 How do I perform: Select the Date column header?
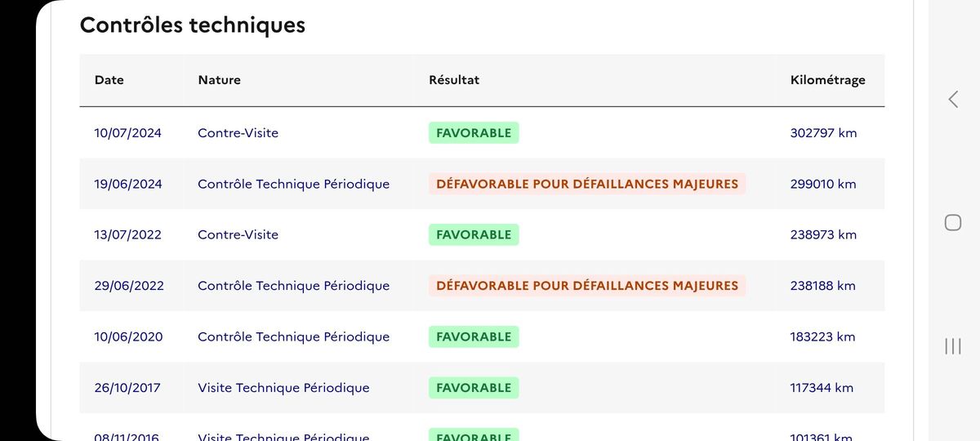point(109,80)
